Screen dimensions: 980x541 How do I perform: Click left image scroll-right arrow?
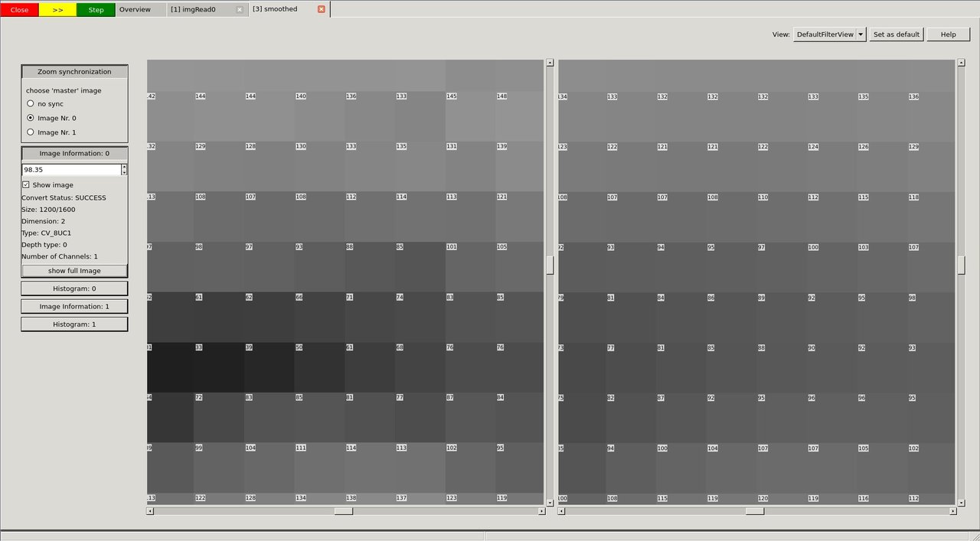pyautogui.click(x=542, y=511)
